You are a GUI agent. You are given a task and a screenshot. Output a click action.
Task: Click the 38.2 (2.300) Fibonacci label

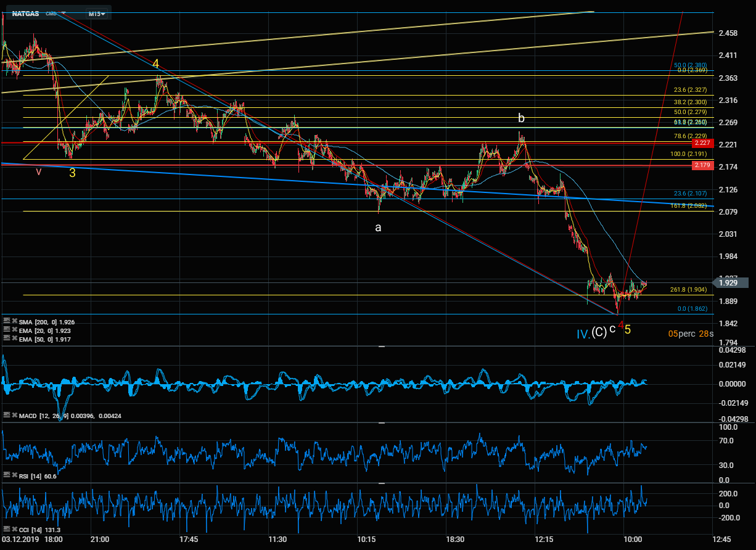point(690,102)
